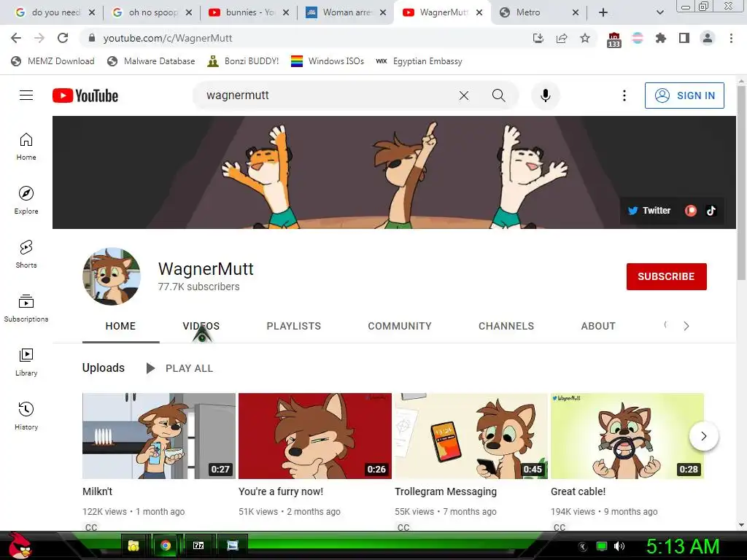
Task: Open the channel CHANNELS tab
Action: [506, 326]
